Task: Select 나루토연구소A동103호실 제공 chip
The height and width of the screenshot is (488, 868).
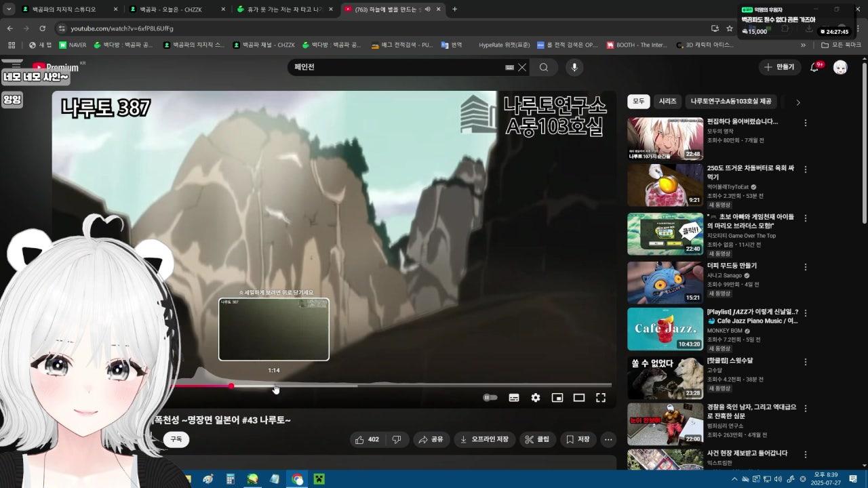Action: (731, 101)
